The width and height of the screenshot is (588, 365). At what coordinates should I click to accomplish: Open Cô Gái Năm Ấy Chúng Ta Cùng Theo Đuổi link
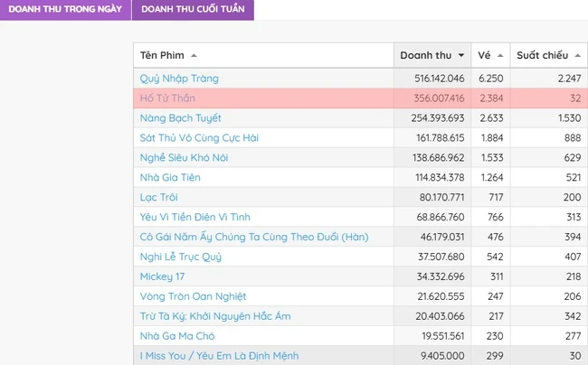(254, 237)
